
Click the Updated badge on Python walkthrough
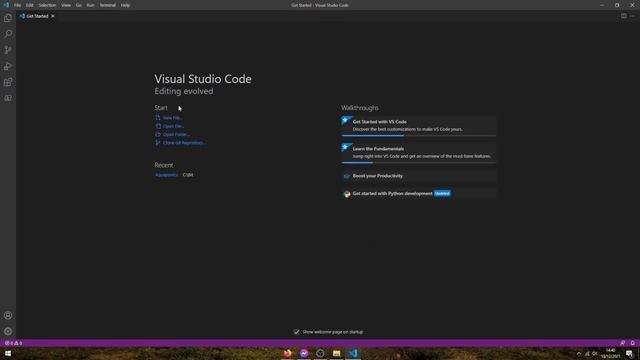(x=442, y=193)
